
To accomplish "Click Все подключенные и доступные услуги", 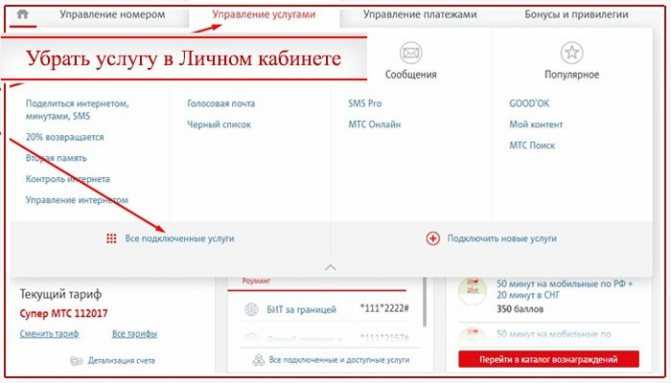I will (339, 360).
